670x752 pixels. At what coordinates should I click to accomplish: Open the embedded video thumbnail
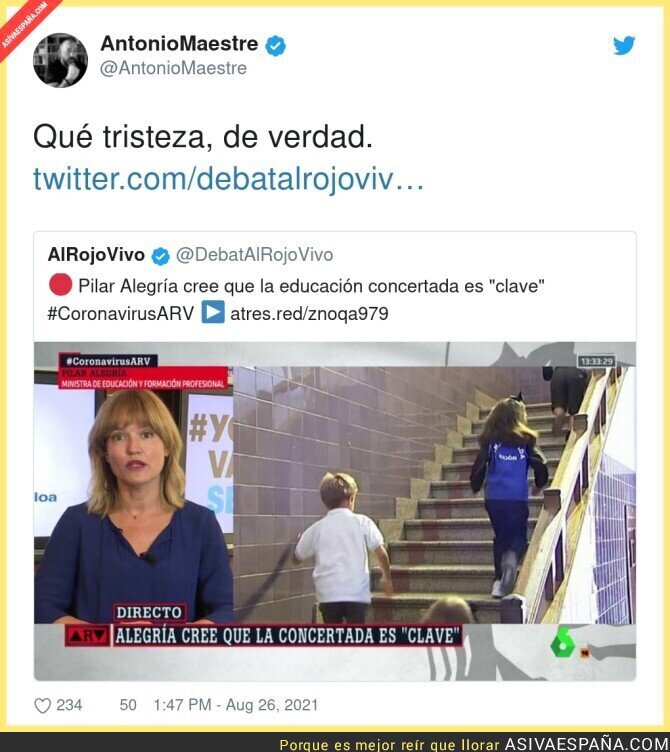click(x=335, y=511)
